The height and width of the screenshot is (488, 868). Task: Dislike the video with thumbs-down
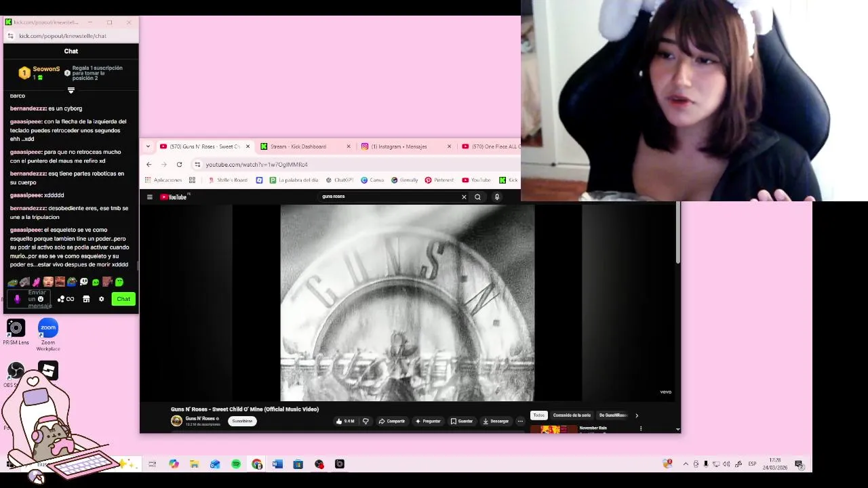[x=366, y=421]
